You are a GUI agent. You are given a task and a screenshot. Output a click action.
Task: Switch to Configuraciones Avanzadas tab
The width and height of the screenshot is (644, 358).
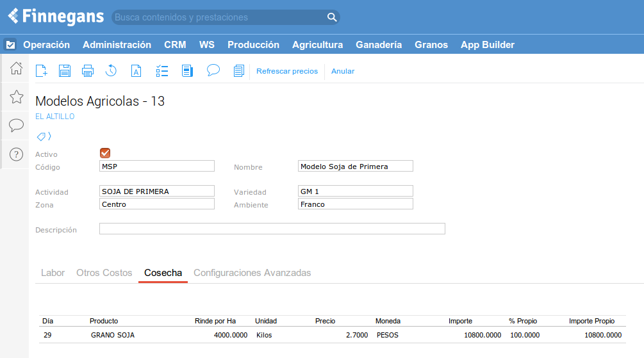[252, 273]
